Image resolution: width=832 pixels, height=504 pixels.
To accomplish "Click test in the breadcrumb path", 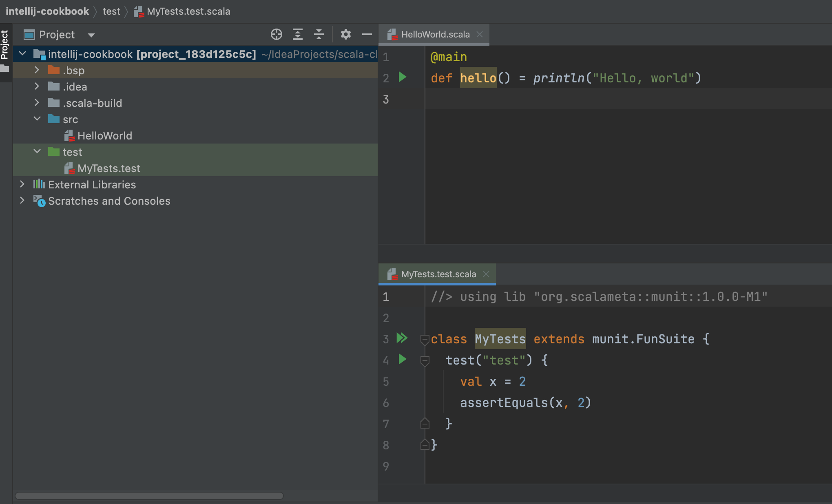I will pos(111,11).
